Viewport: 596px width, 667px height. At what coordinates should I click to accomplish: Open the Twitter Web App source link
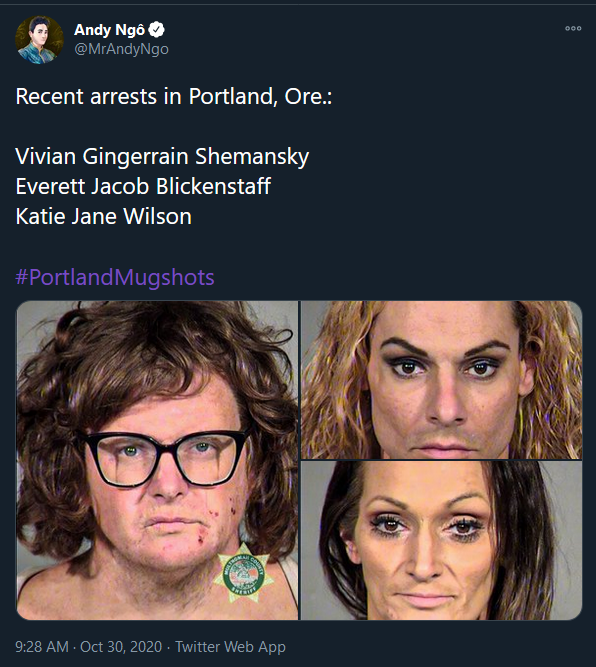click(x=230, y=647)
